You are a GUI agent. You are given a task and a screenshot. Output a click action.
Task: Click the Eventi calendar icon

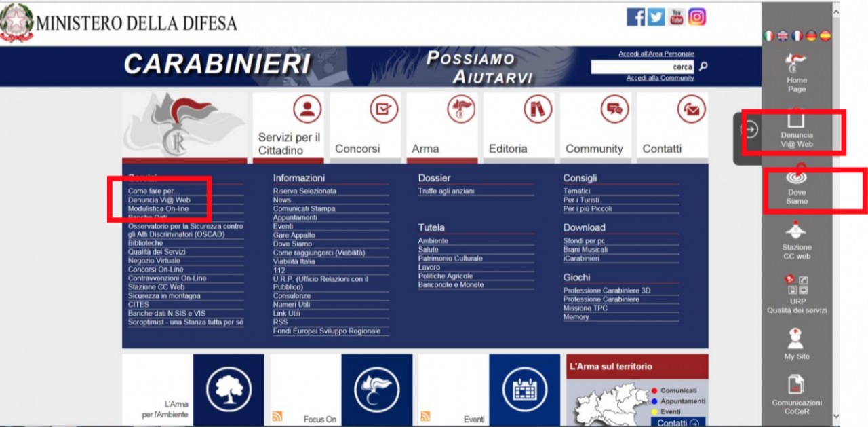(x=524, y=390)
